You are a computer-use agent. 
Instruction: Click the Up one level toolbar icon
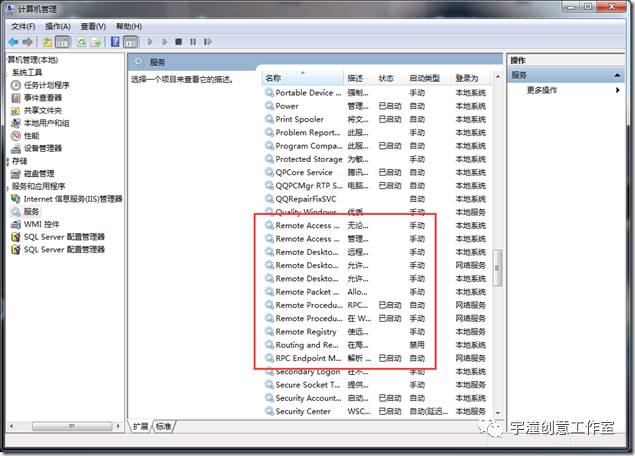pyautogui.click(x=47, y=42)
